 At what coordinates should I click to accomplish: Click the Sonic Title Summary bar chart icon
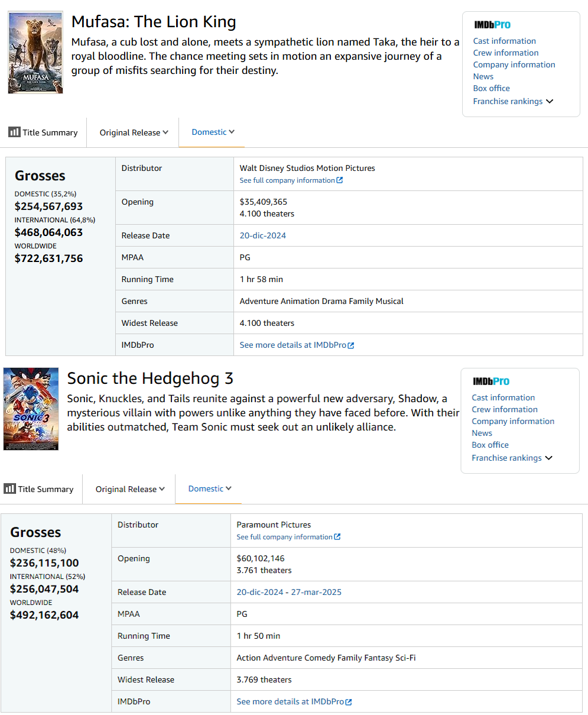tap(9, 488)
